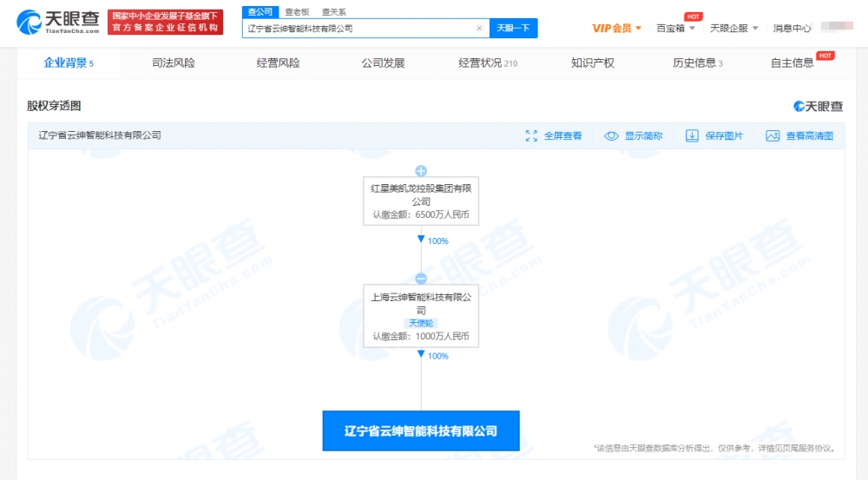The width and height of the screenshot is (868, 480).
Task: Switch to the 自主信息 tab
Action: pyautogui.click(x=792, y=63)
